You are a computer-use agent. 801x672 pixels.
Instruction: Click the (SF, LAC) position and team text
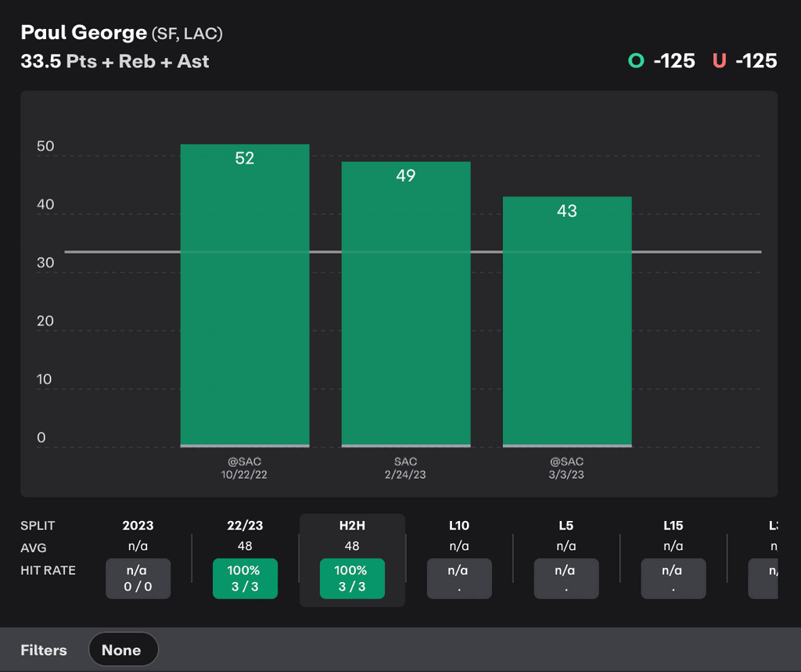(x=187, y=34)
